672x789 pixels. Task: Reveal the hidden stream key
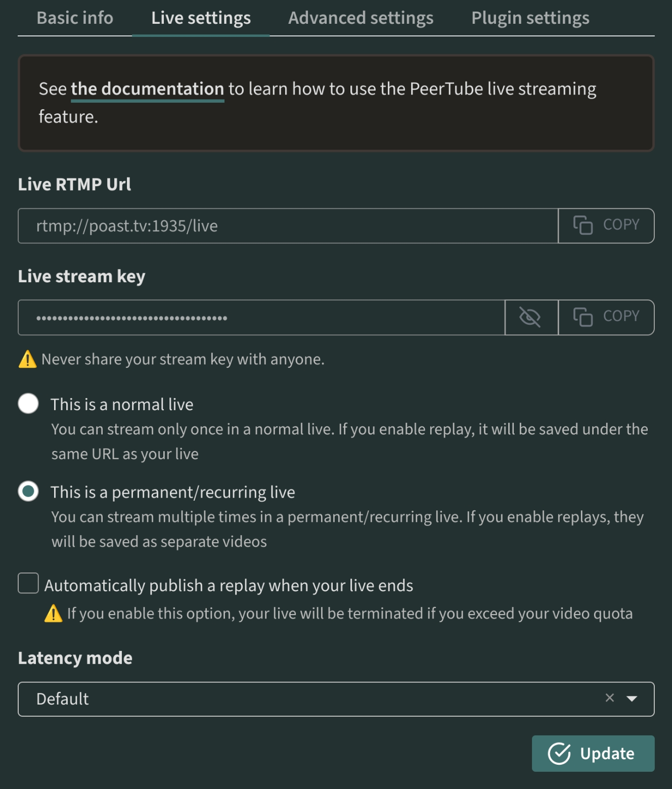[x=531, y=317]
